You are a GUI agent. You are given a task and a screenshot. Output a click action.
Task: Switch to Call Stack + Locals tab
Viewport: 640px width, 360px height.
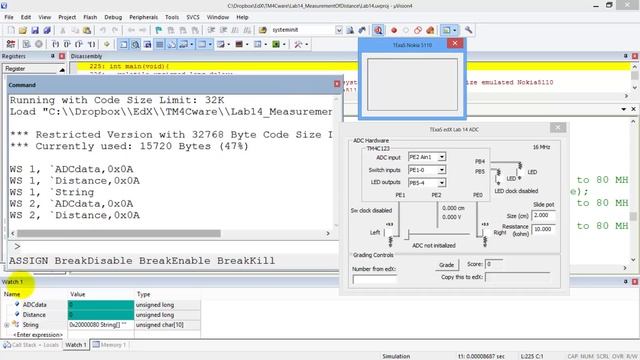[x=31, y=345]
